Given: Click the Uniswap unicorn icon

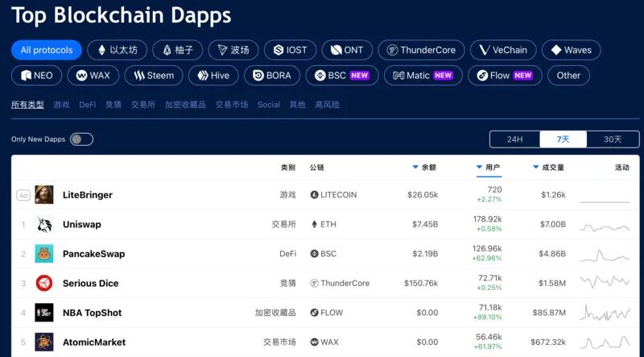Looking at the screenshot, I should coord(44,225).
